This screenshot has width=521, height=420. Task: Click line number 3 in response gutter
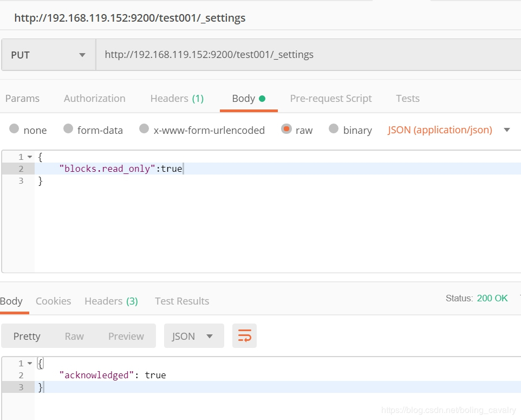click(21, 387)
